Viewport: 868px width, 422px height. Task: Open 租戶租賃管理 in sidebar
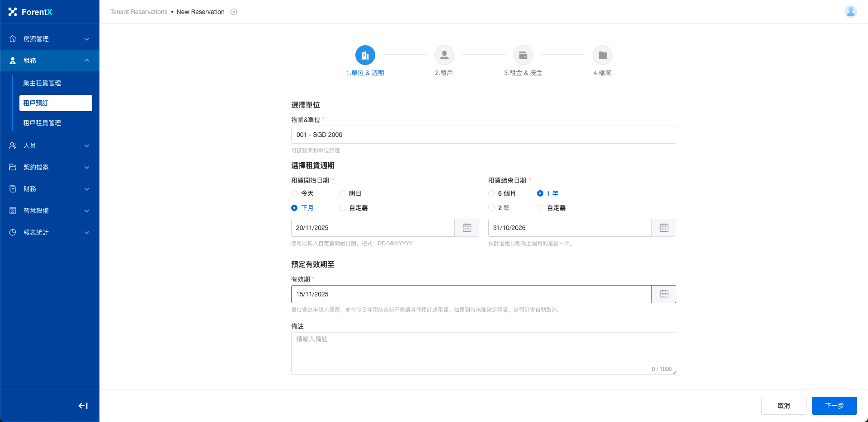coord(42,123)
